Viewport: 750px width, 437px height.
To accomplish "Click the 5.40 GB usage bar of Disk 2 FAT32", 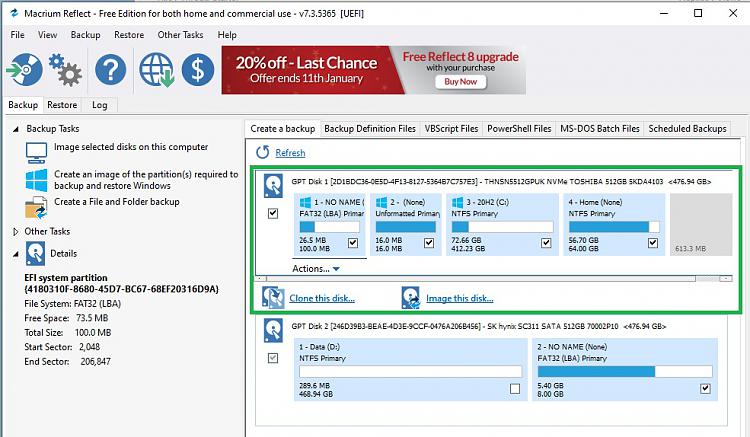I will click(625, 371).
